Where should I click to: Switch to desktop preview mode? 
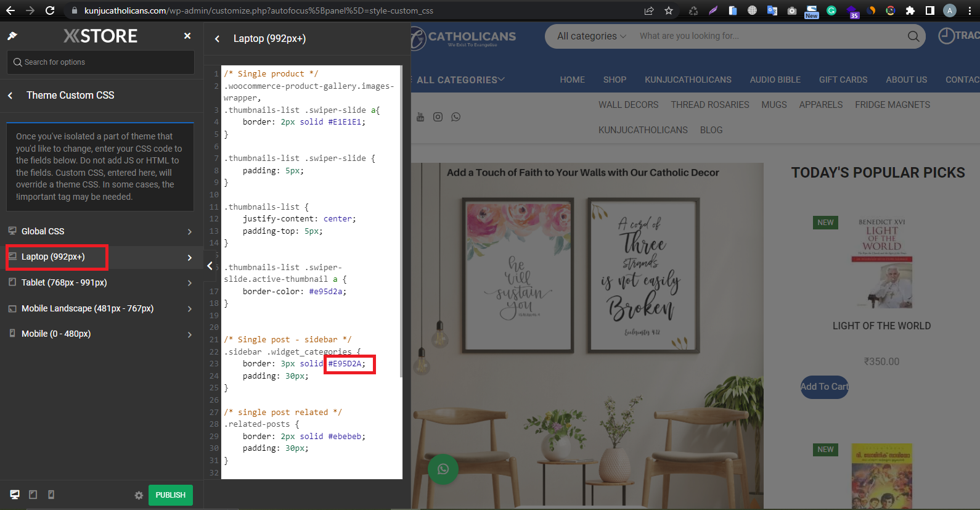point(15,495)
